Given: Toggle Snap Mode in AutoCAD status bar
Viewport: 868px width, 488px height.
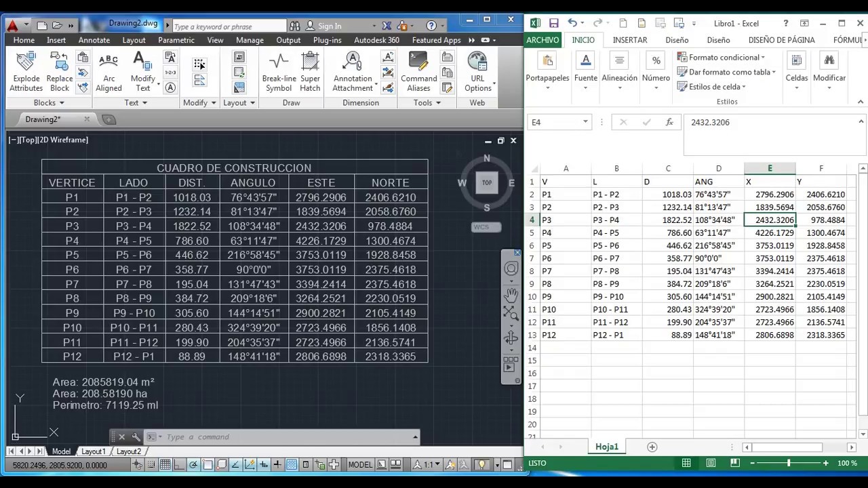Looking at the screenshot, I should (x=151, y=465).
